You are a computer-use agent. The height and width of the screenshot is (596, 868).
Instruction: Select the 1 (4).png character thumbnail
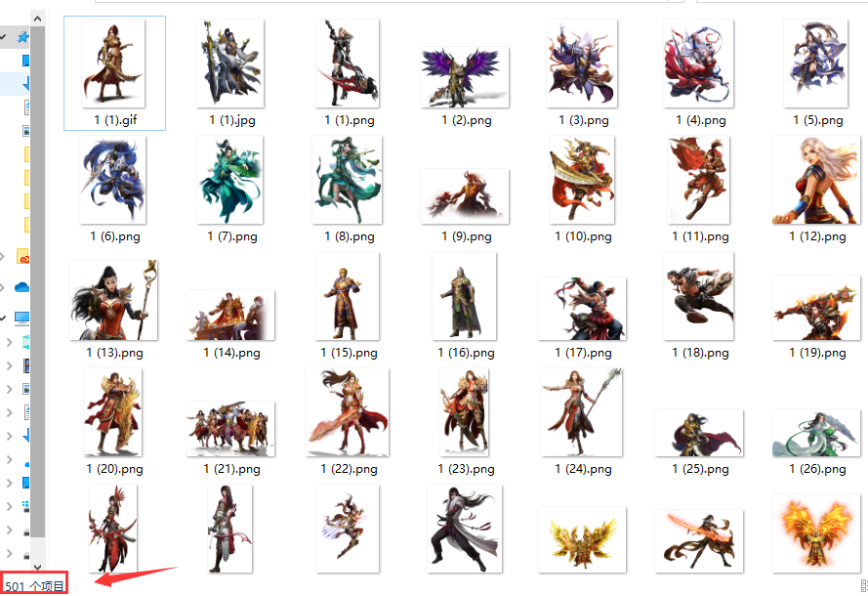click(x=699, y=64)
